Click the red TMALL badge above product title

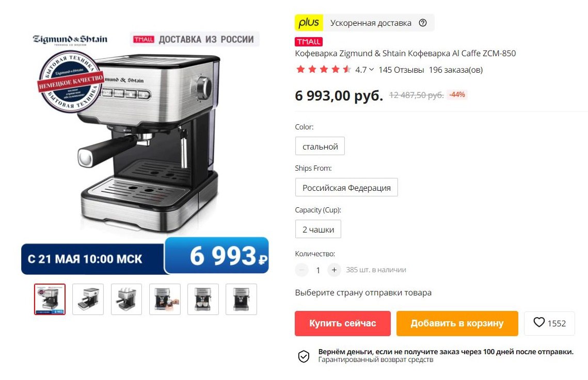309,42
